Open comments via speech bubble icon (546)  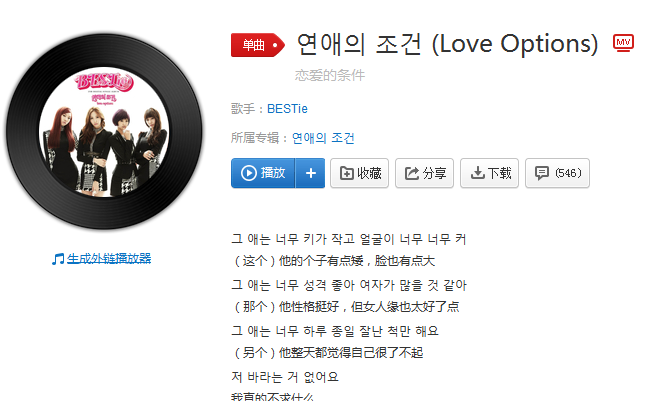coord(557,173)
